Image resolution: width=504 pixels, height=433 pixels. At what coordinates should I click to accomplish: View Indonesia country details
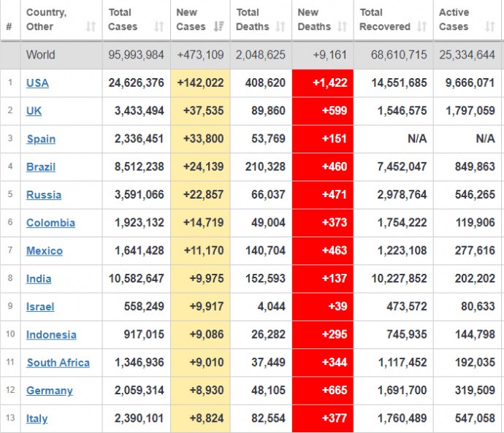coord(51,334)
